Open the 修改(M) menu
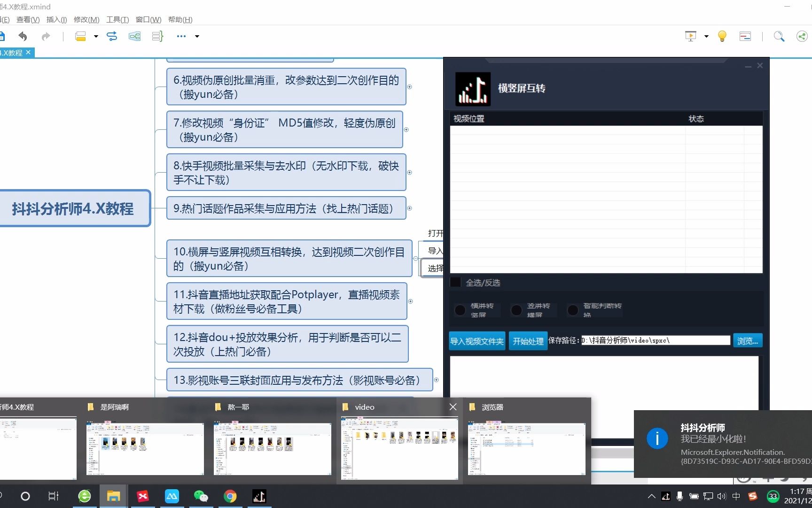 (x=86, y=19)
